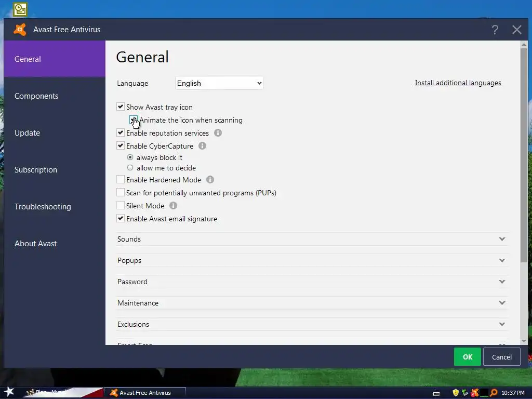Click the scrollbar down arrow
Viewport: 532px width, 399px height.
point(524,341)
